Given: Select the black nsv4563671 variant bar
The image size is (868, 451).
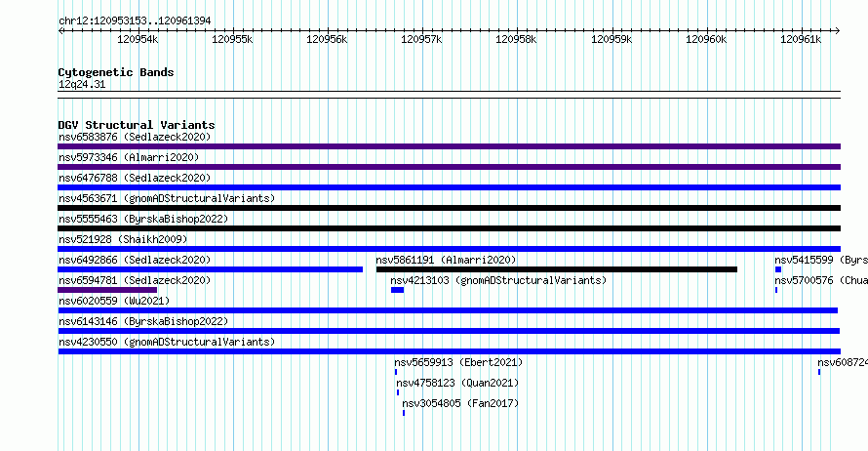Looking at the screenshot, I should (449, 208).
